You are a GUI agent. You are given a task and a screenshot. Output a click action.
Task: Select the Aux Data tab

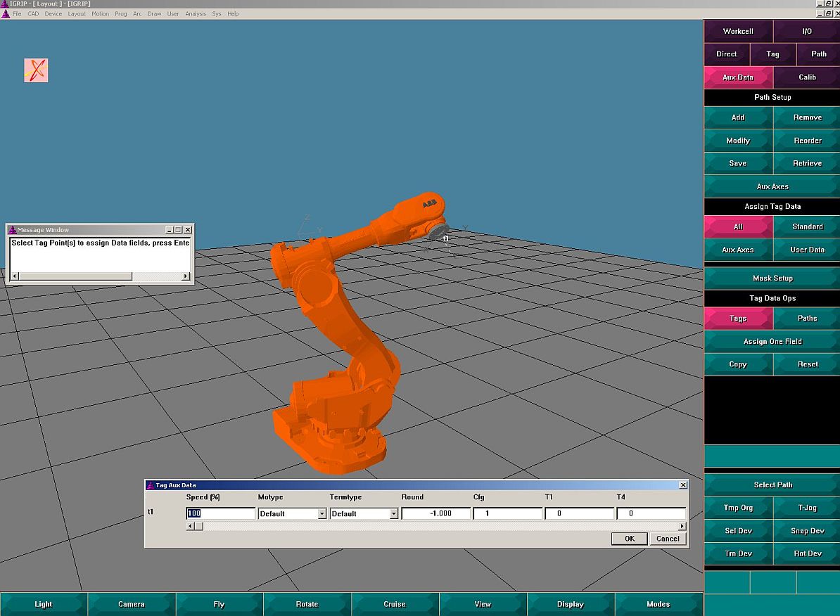pyautogui.click(x=738, y=77)
